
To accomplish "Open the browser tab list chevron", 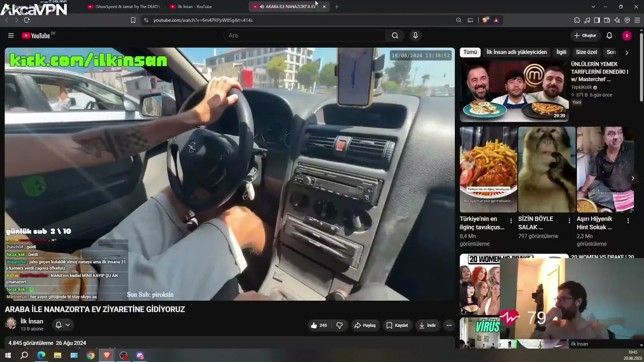I will pyautogui.click(x=593, y=7).
